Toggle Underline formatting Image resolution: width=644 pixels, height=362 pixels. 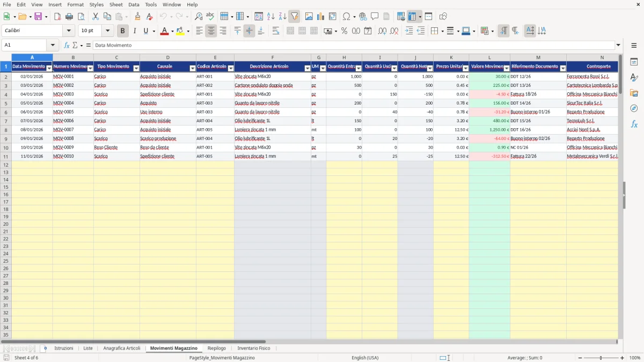pos(146,31)
